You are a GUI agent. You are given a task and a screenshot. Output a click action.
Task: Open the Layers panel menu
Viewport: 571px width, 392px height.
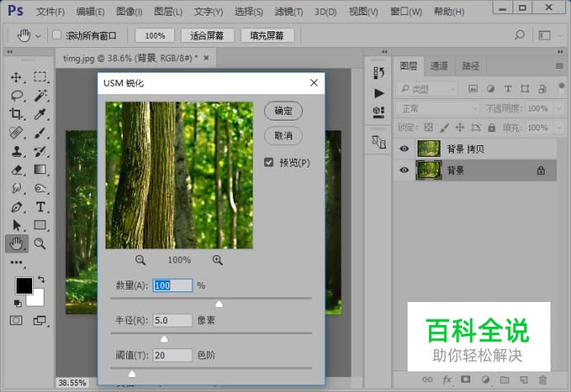click(559, 66)
